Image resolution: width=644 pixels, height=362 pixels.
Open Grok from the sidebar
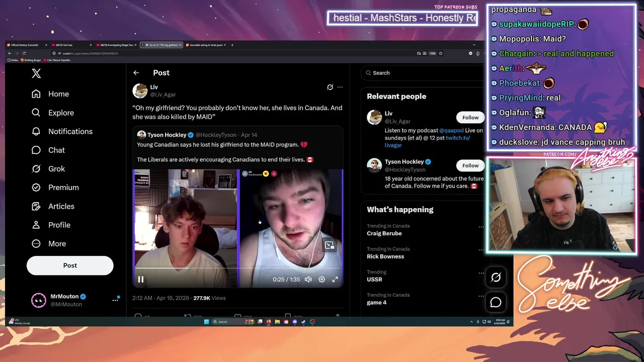(x=48, y=168)
